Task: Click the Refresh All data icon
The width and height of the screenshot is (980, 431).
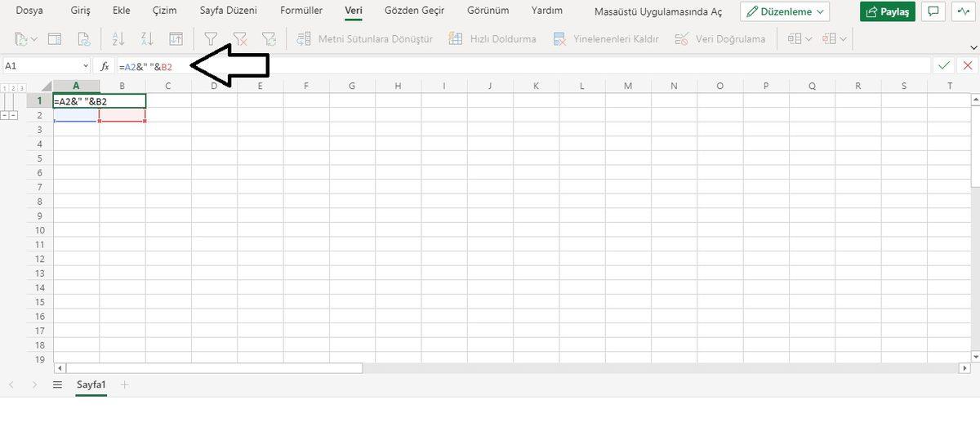Action: click(x=21, y=38)
